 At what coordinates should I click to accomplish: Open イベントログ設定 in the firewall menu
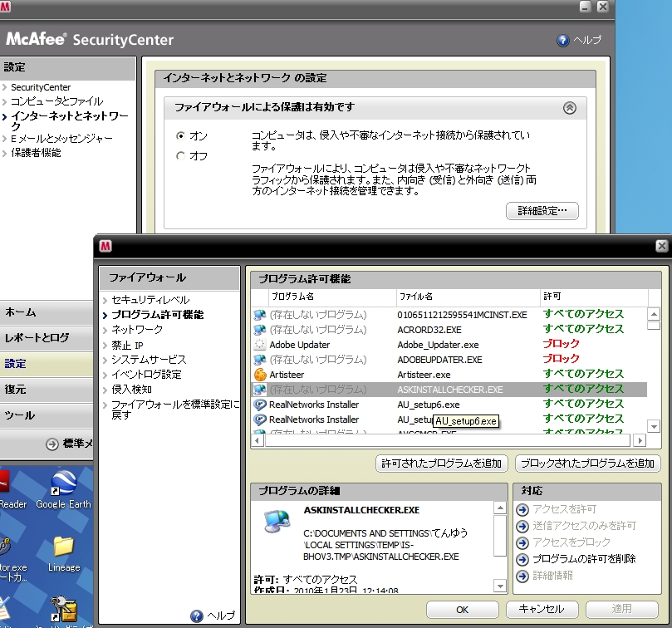[146, 375]
